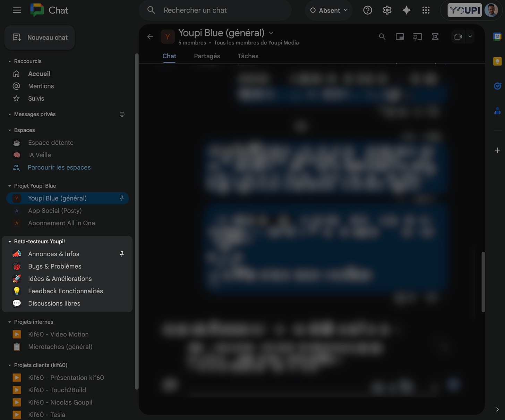Click the Rechercher un chat field
This screenshot has height=420, width=505.
click(x=215, y=10)
